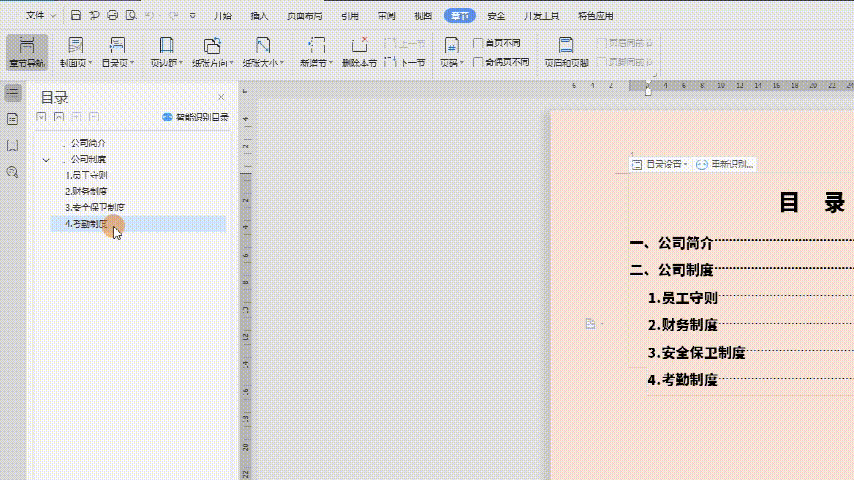Open the 文件 menu dropdown arrow
The image size is (854, 480).
click(x=53, y=16)
